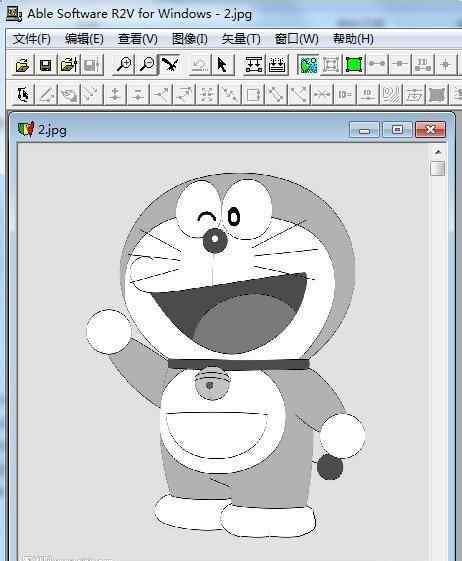Select the zoom in magnifier tool
462x561 pixels.
click(x=124, y=65)
